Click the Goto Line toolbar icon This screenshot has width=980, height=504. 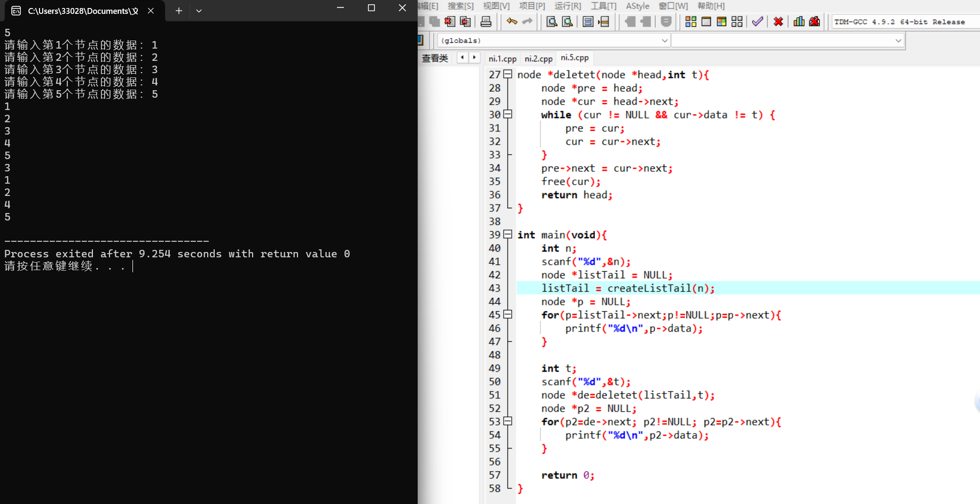(603, 21)
